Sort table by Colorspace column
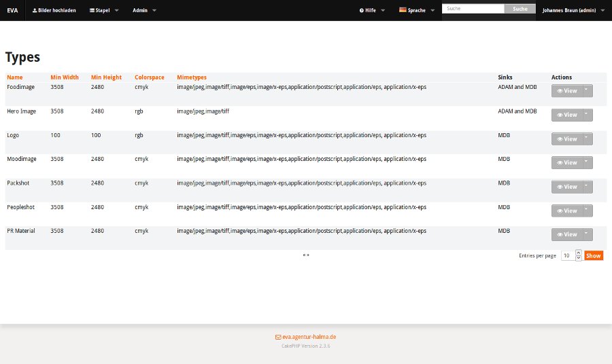The image size is (612, 364). click(150, 77)
